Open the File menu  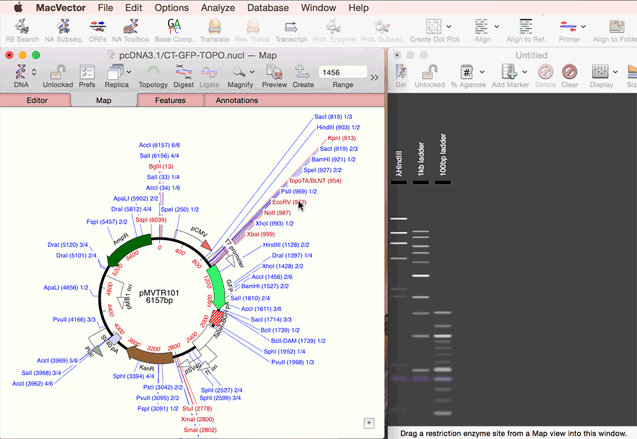tap(106, 8)
